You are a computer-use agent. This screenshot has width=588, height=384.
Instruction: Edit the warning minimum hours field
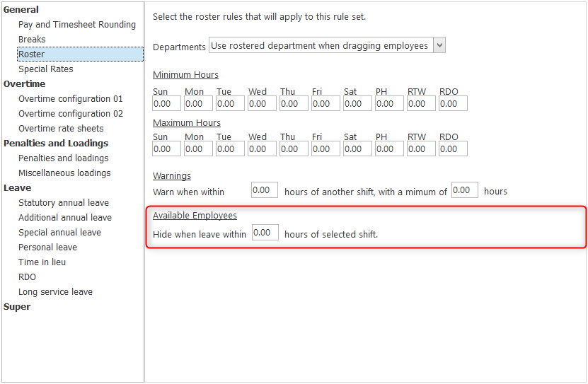465,190
